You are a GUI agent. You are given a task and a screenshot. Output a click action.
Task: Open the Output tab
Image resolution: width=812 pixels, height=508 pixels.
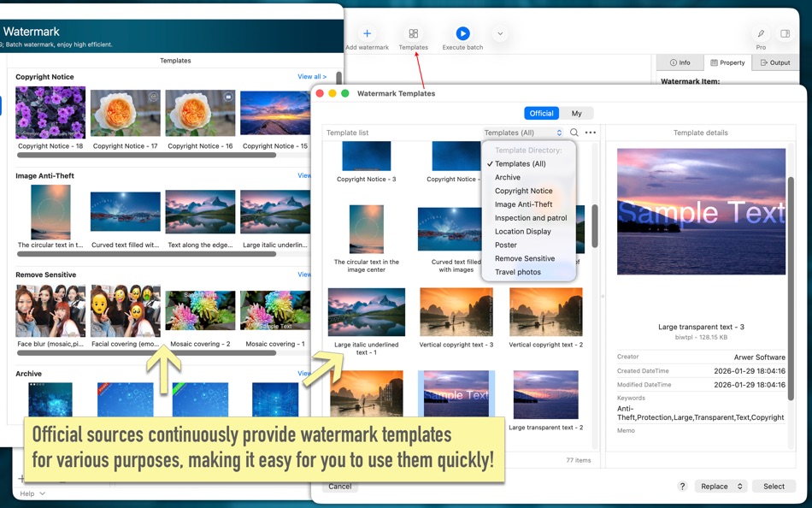coord(774,62)
